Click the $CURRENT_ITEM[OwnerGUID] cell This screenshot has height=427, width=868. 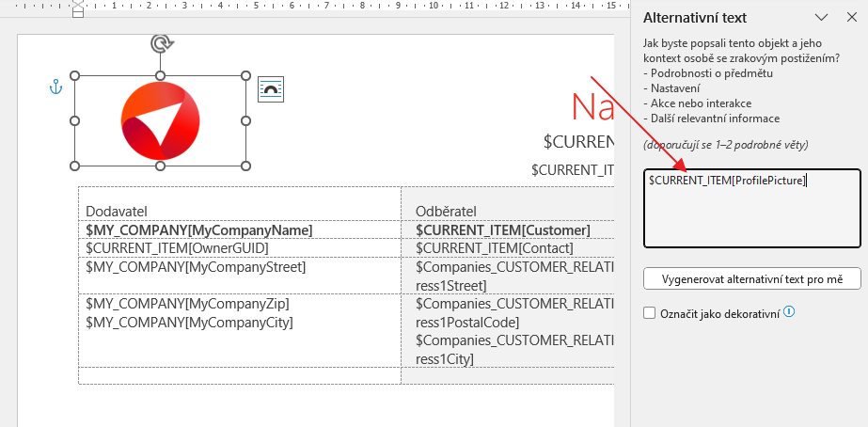[x=177, y=248]
